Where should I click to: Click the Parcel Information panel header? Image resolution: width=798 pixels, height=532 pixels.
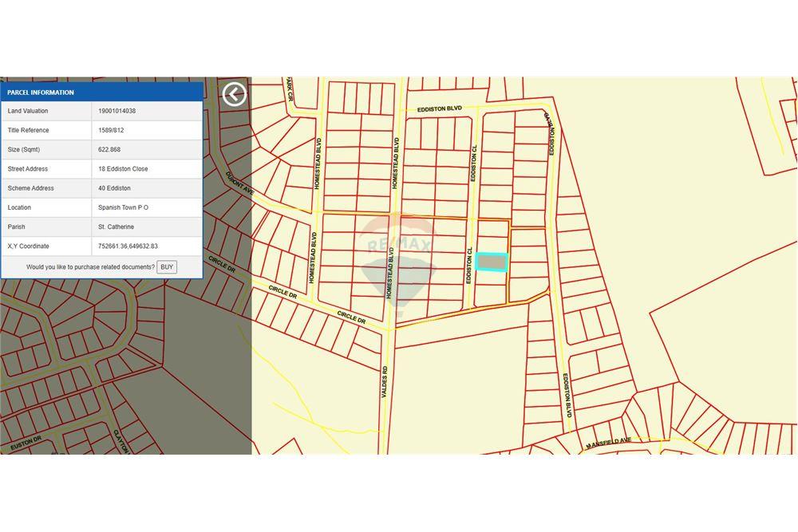[x=101, y=93]
